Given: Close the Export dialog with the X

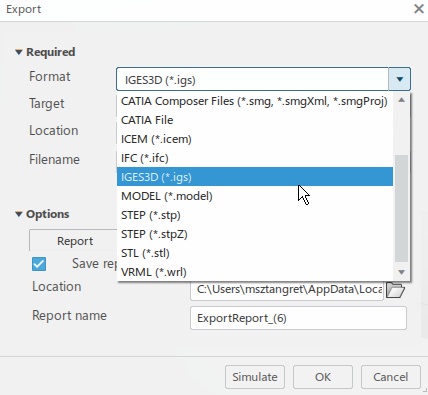Looking at the screenshot, I should click(419, 9).
